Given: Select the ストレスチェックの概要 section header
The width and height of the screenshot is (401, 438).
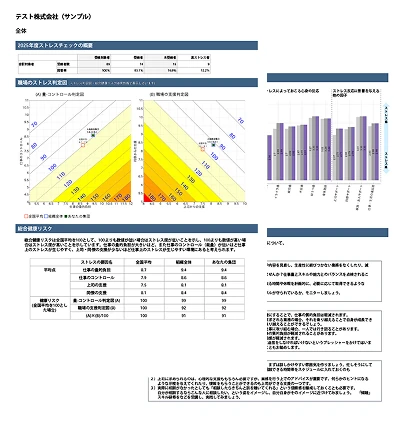Looking at the screenshot, I should coord(136,45).
